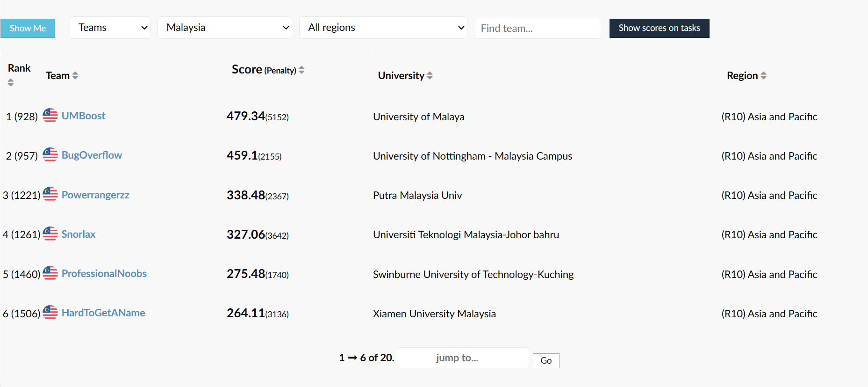
Task: Click rank 1 (928) cell
Action: (22, 117)
